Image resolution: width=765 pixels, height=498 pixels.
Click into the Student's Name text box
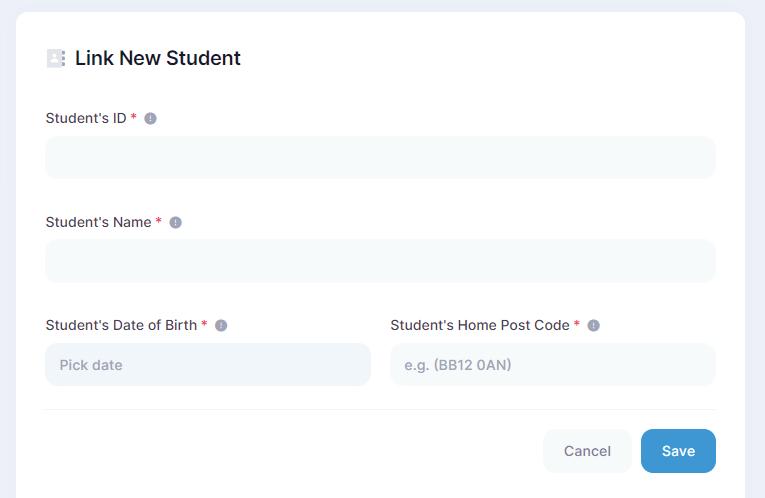coord(380,261)
